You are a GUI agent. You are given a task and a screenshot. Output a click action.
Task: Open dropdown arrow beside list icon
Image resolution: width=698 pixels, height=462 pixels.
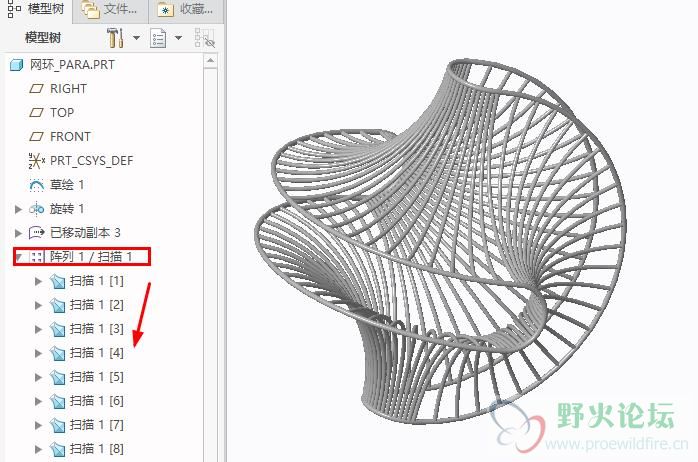pos(178,38)
